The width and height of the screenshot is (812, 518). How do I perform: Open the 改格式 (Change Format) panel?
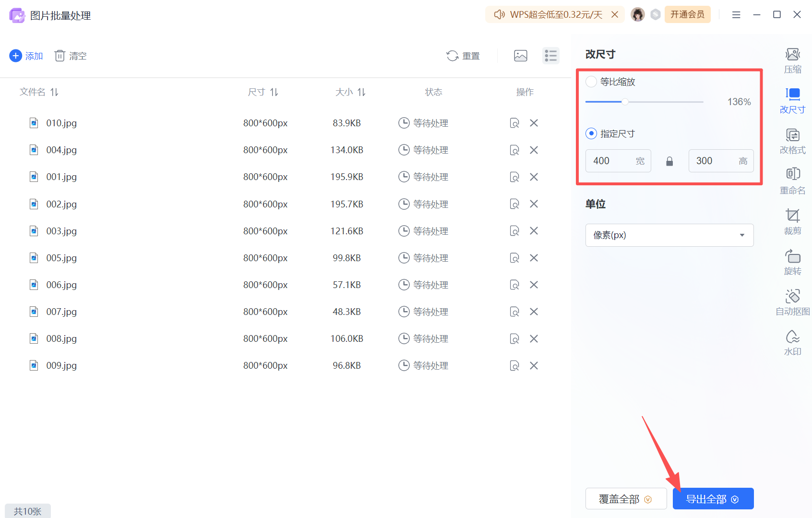click(792, 141)
